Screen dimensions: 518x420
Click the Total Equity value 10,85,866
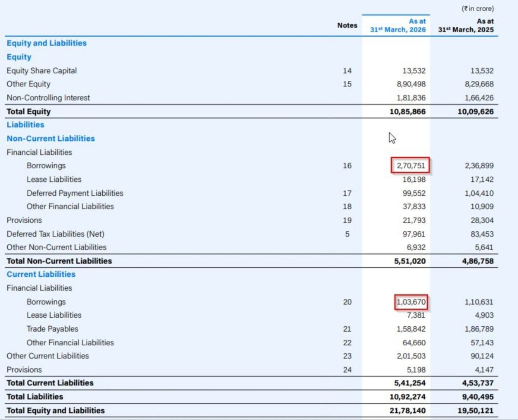[x=408, y=112]
